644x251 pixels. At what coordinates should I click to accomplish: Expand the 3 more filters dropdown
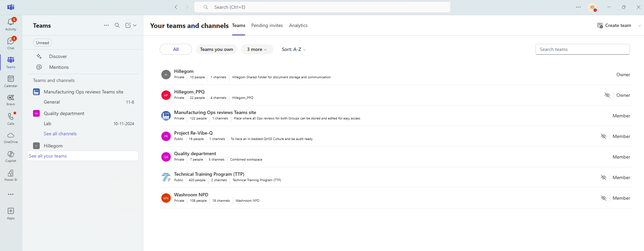coord(257,49)
